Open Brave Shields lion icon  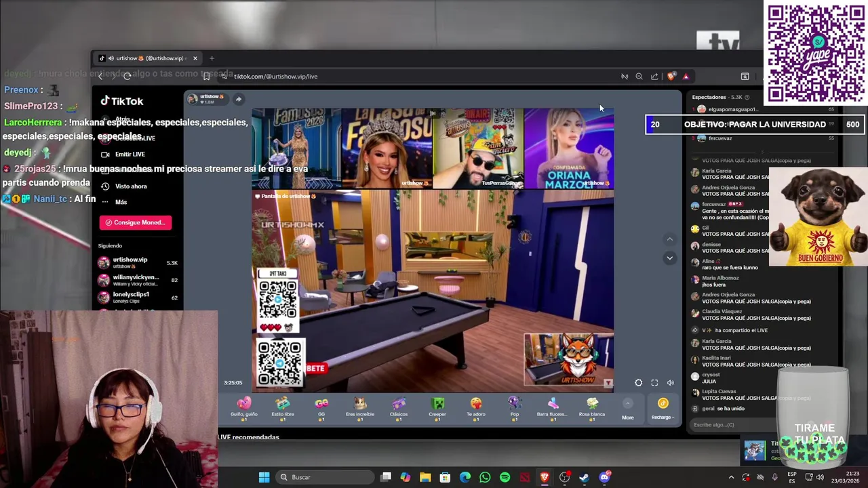tap(671, 77)
